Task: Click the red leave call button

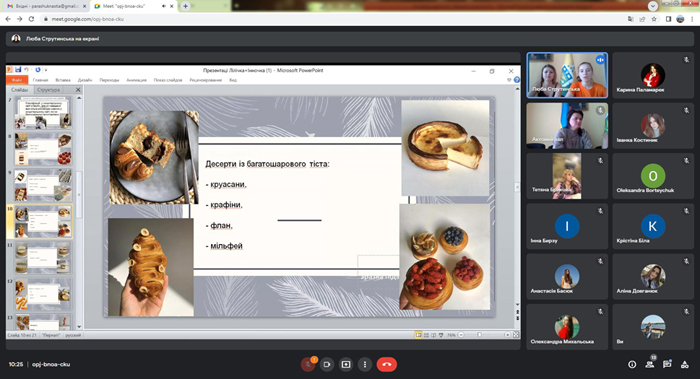Action: (x=387, y=364)
